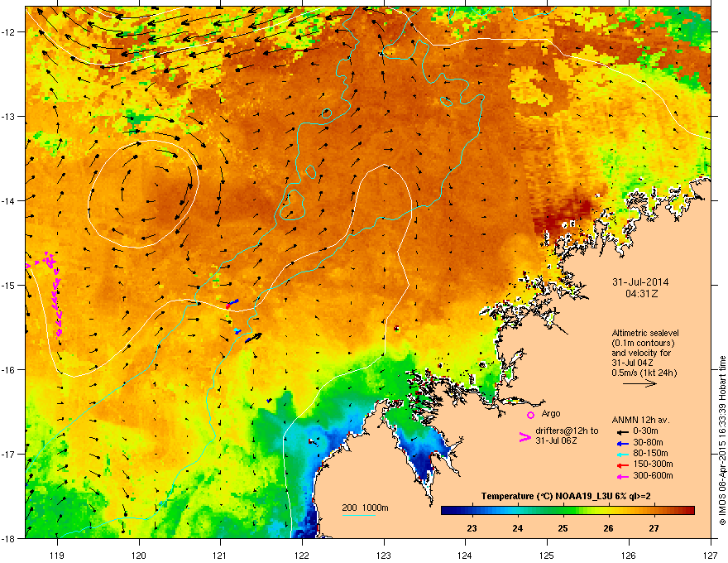Click the colorbar tick label 24
The image size is (728, 563).
pos(517,528)
